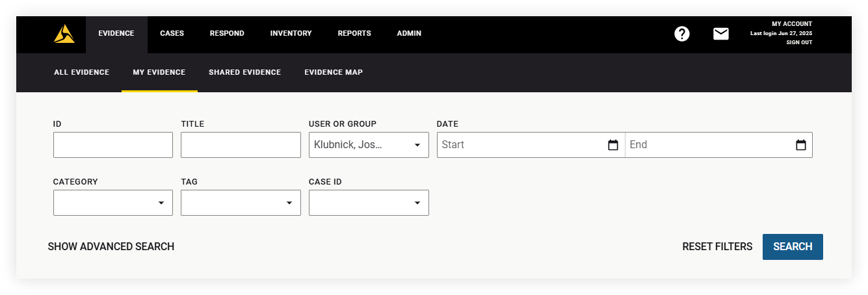Expand the Case ID dropdown

tap(369, 203)
